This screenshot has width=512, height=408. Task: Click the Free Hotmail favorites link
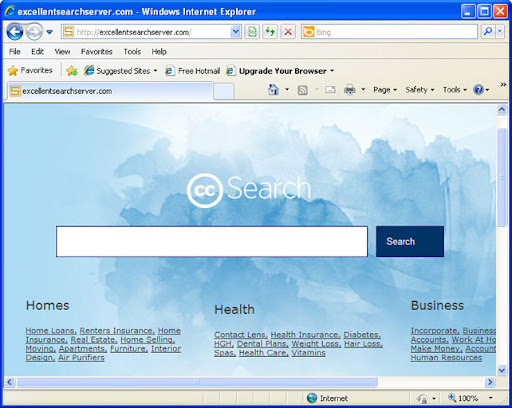[x=193, y=71]
